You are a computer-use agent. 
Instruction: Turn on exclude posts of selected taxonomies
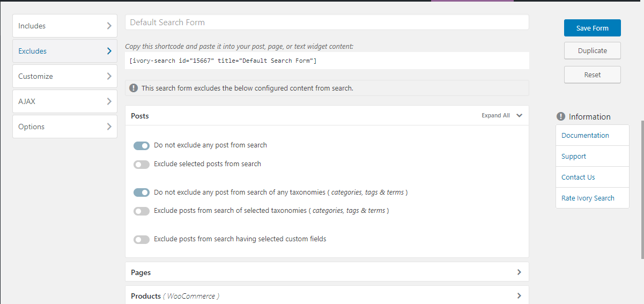pos(142,211)
